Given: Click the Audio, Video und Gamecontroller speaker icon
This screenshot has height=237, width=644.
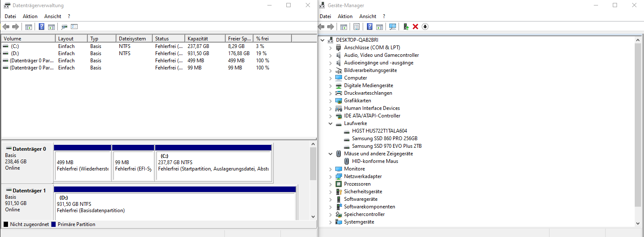Looking at the screenshot, I should (339, 55).
